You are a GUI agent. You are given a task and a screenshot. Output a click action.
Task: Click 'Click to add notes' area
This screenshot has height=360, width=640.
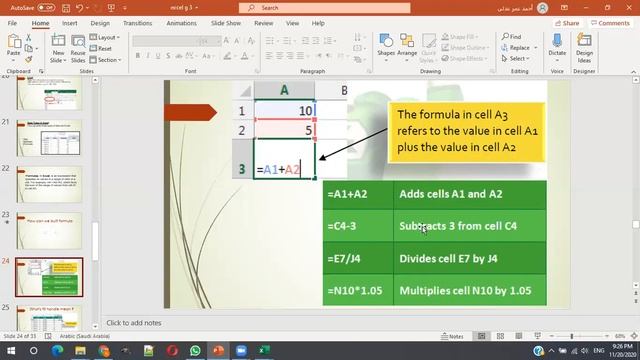click(x=134, y=323)
